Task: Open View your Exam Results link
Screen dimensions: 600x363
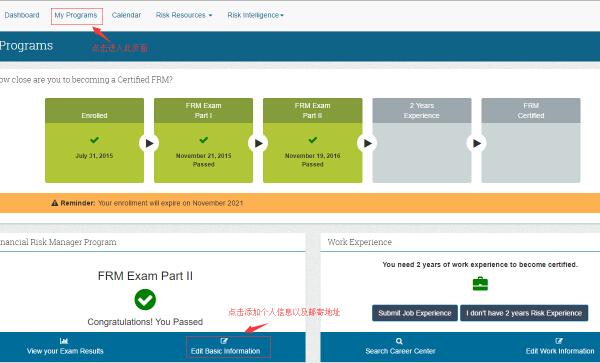Action: pyautogui.click(x=65, y=351)
